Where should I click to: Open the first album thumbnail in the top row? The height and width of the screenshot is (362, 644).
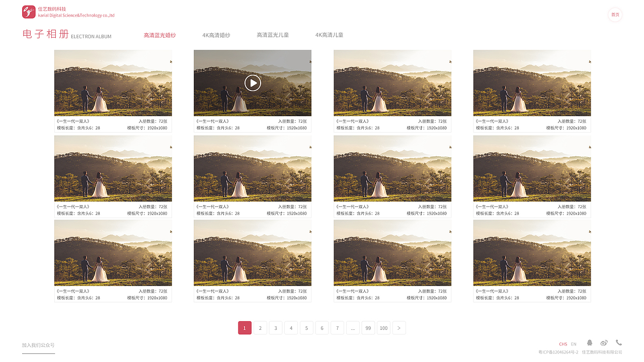pyautogui.click(x=113, y=83)
